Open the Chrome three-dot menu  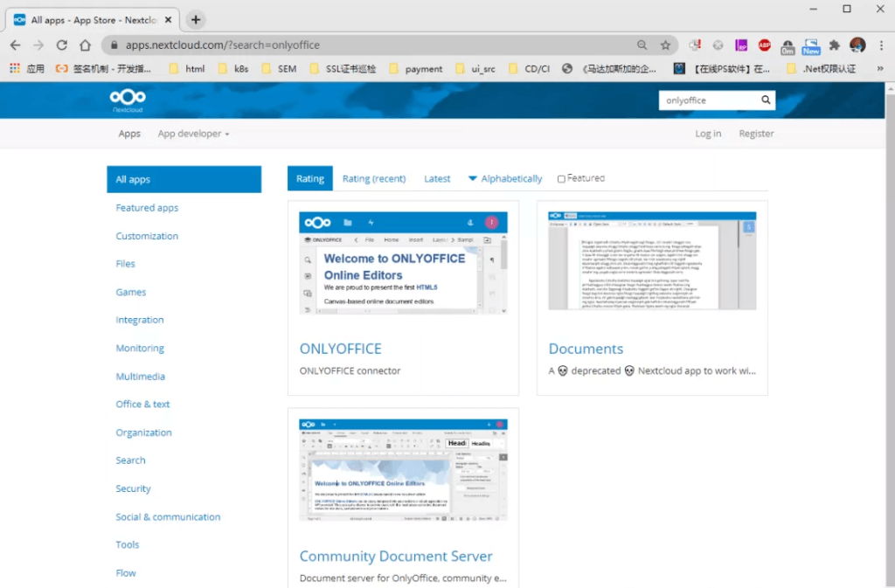[x=881, y=45]
